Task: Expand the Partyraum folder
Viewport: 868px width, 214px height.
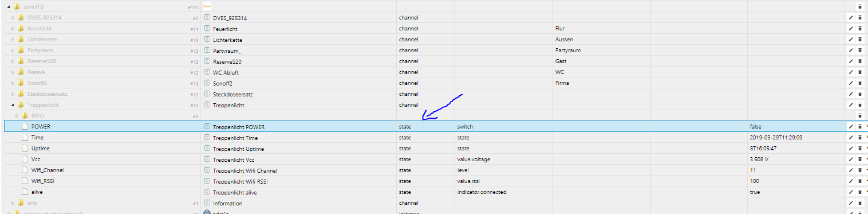Action: click(13, 50)
